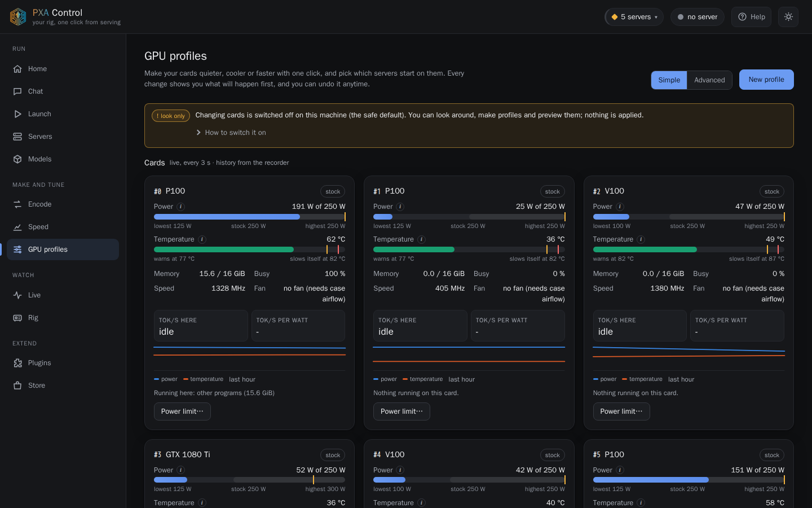
Task: Open Chat via its speech bubble icon
Action: pyautogui.click(x=17, y=91)
